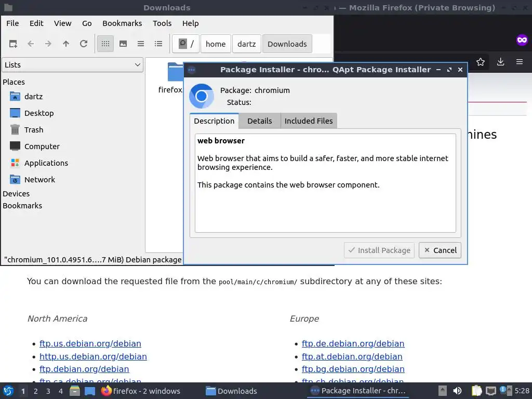This screenshot has width=532, height=399.
Task: Open Go menu in file manager
Action: pyautogui.click(x=87, y=23)
